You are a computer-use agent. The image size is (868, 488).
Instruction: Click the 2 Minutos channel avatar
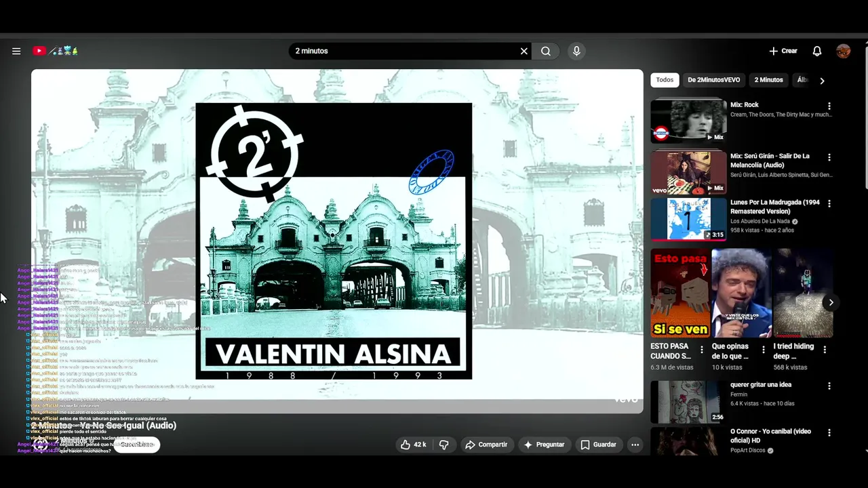coord(41,445)
